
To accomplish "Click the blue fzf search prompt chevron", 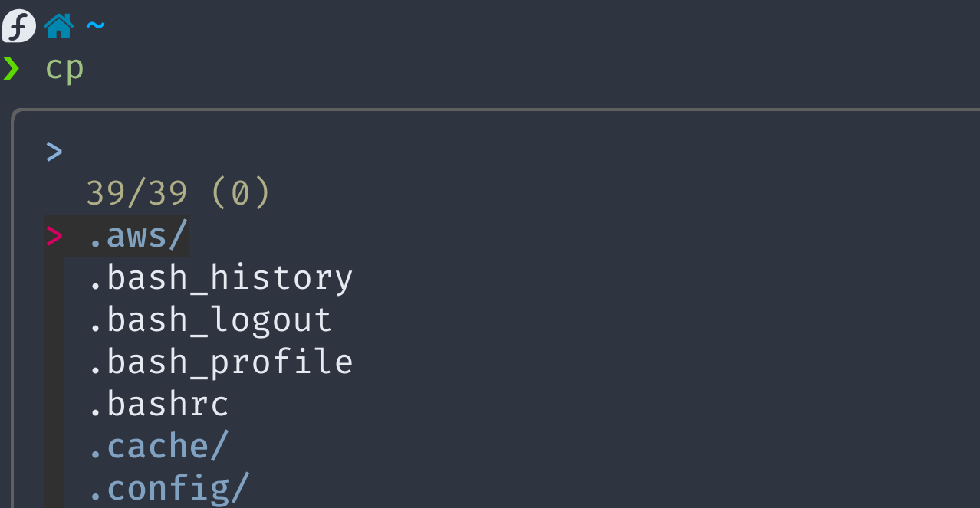I will click(54, 152).
